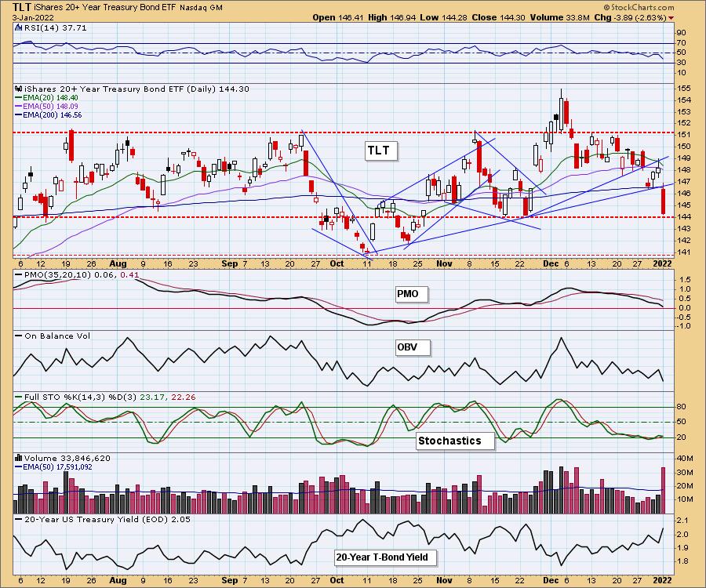Click the '20-Year T-Bond Yield' boxed annotation
The height and width of the screenshot is (588, 706).
click(x=385, y=557)
